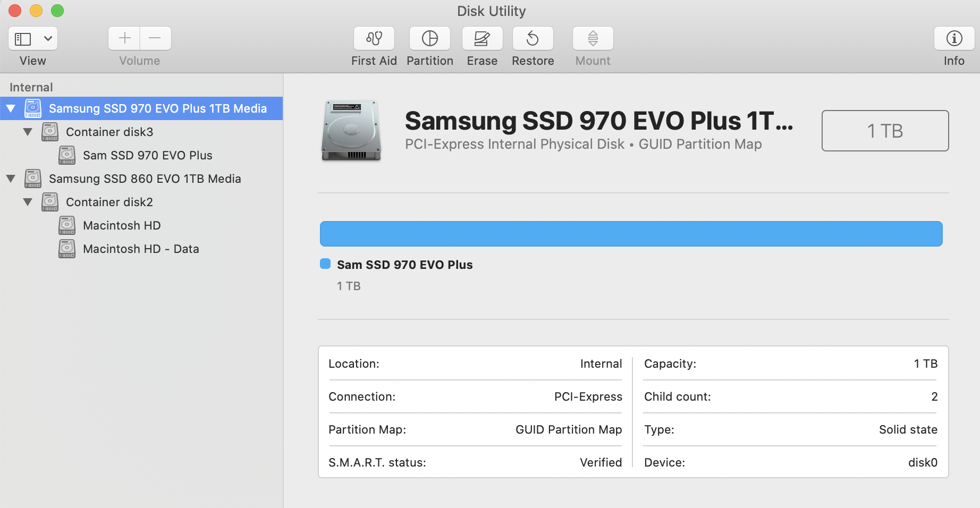The width and height of the screenshot is (980, 508).
Task: Select Samsung SSD 970 EVO Plus 1TB Media
Action: [x=141, y=108]
